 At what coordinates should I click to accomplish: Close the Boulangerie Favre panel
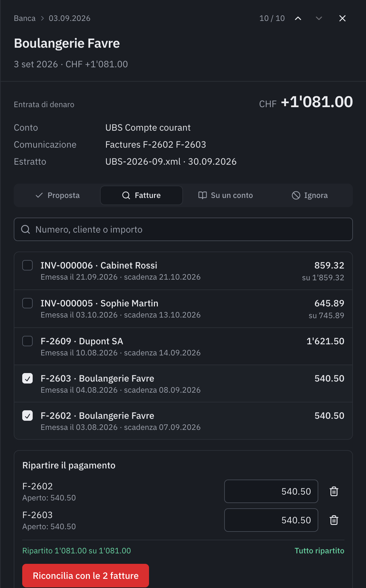click(342, 18)
